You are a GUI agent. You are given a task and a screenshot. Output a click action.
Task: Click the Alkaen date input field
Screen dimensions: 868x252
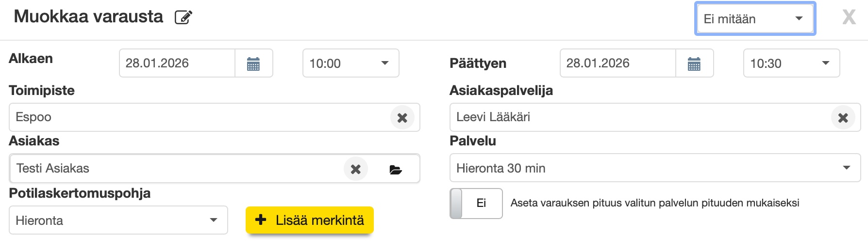coord(177,63)
